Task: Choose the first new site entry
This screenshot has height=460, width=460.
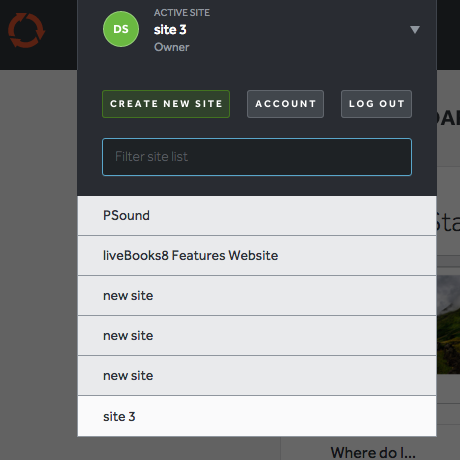Action: [257, 296]
